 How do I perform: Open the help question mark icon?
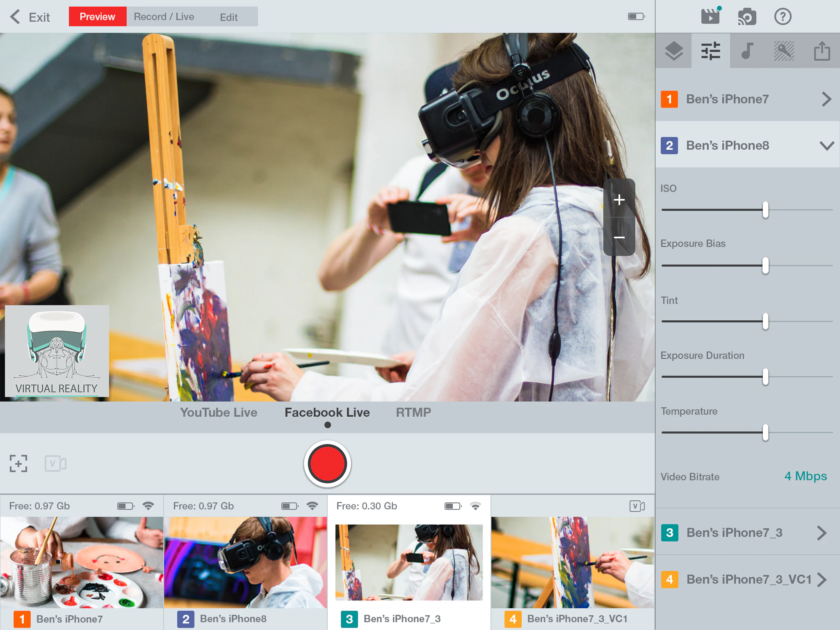click(x=783, y=17)
